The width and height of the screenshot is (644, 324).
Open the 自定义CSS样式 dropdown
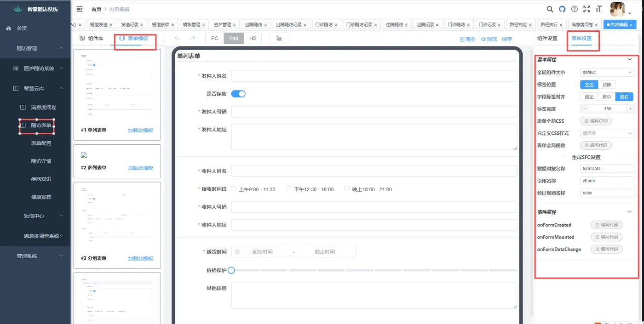tap(607, 133)
